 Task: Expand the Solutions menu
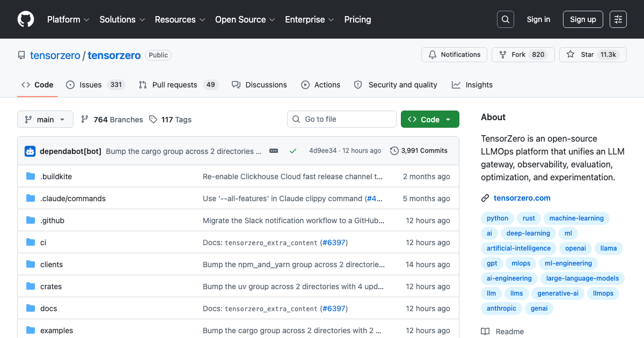(x=122, y=19)
